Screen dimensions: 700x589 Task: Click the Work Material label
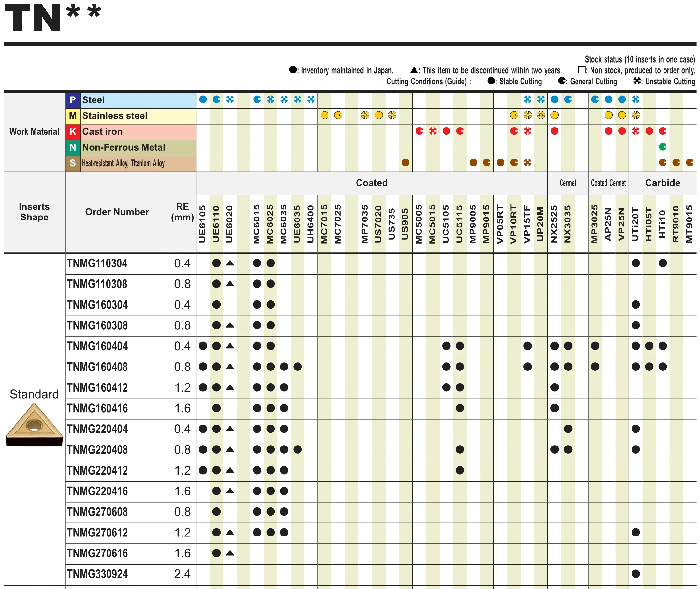[x=34, y=131]
